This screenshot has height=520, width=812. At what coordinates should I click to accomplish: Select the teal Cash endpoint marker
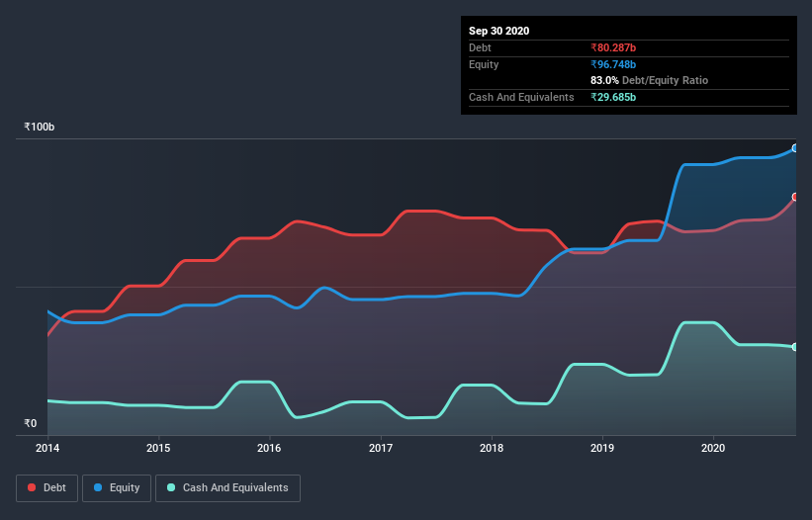tap(795, 347)
